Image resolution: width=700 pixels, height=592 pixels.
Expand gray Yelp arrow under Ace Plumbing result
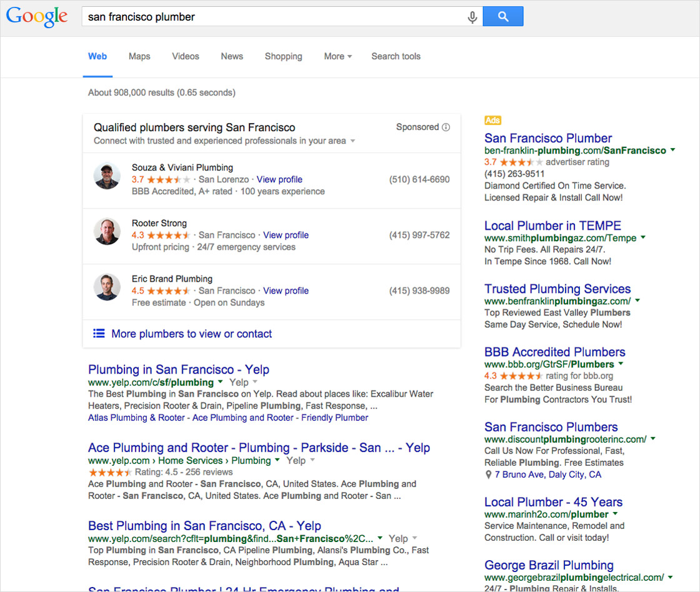coord(312,460)
